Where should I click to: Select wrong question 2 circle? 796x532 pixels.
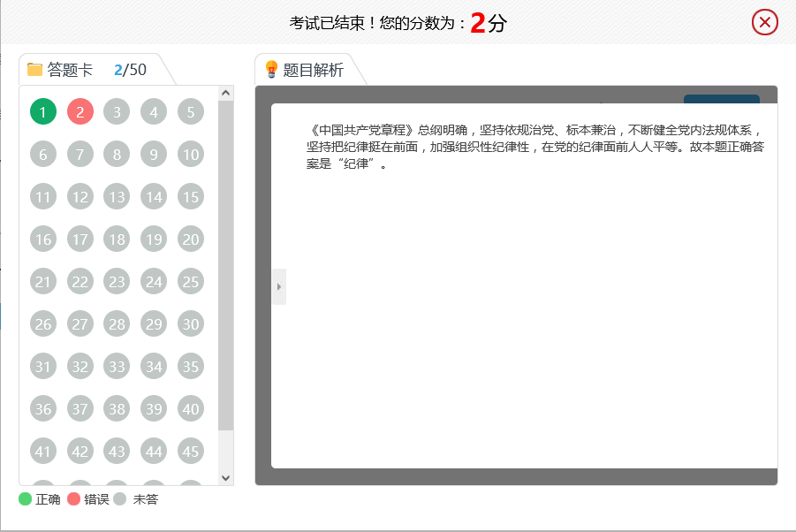tap(80, 111)
